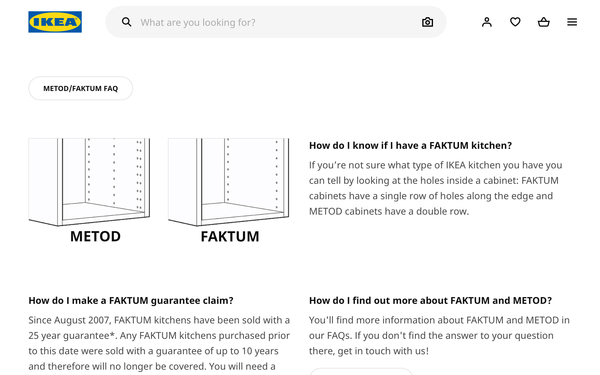
Task: Click the text 'METOD cabinets have a double row.'
Action: coord(389,211)
